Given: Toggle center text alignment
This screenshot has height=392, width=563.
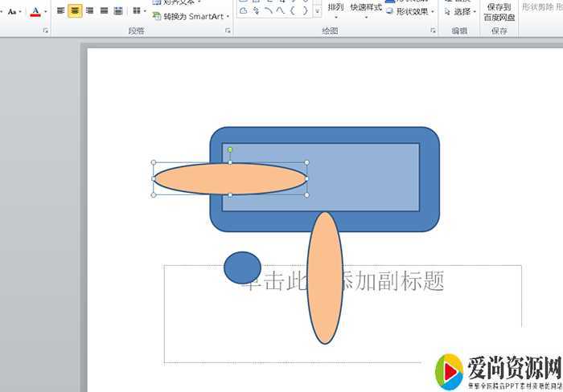Looking at the screenshot, I should coord(75,11).
